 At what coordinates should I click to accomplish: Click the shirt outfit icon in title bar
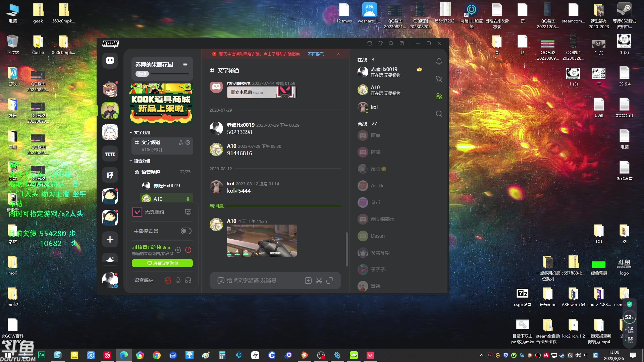coord(380,43)
